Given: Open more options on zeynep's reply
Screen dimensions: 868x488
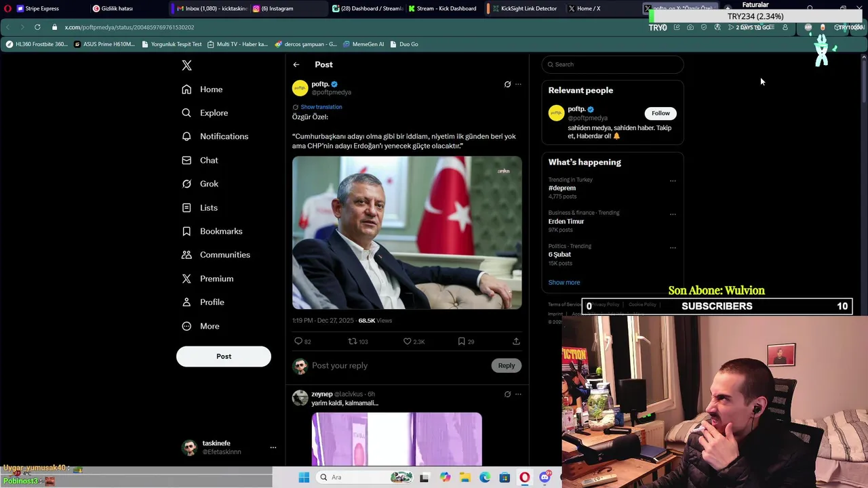Looking at the screenshot, I should (518, 394).
